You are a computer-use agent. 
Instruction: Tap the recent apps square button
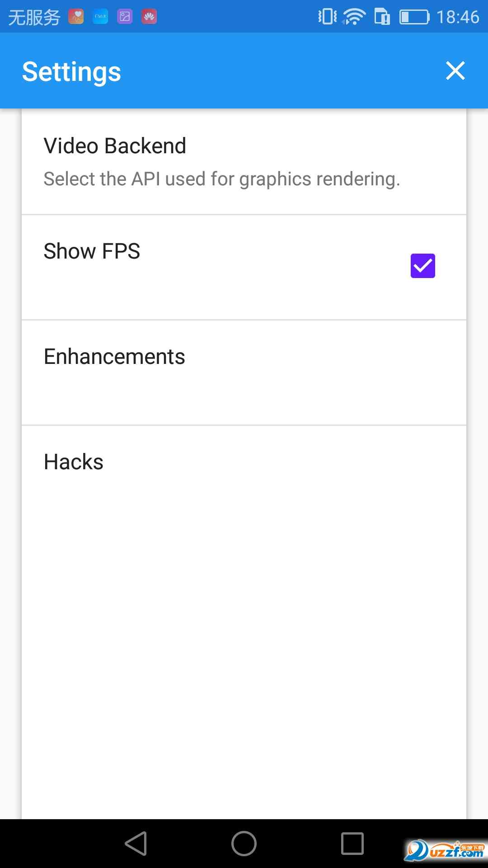click(352, 844)
